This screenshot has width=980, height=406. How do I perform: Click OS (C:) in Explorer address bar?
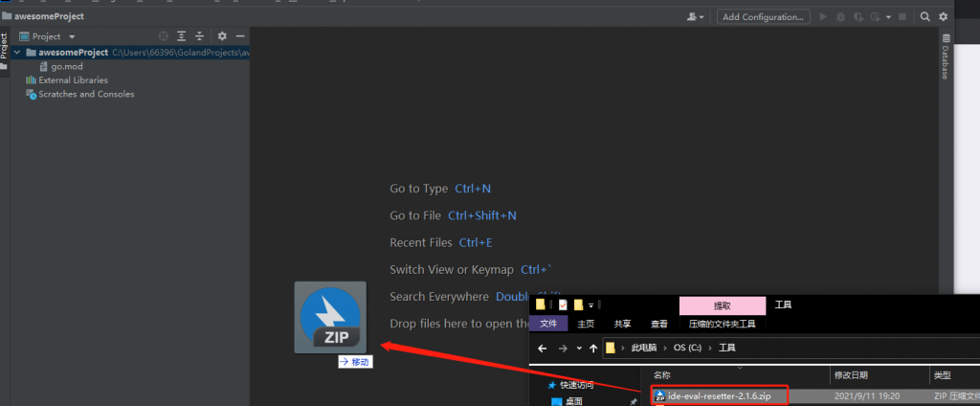687,348
